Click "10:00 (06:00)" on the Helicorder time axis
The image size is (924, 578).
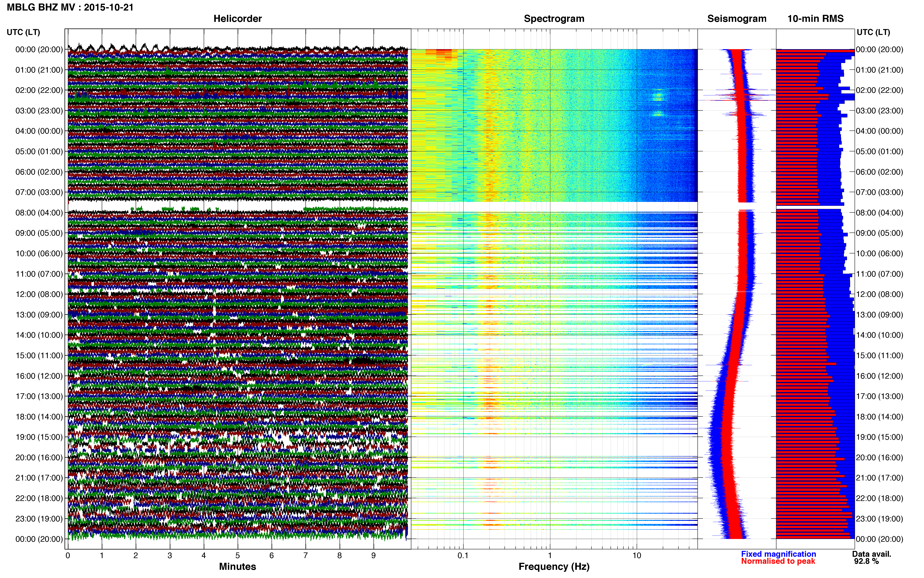39,254
